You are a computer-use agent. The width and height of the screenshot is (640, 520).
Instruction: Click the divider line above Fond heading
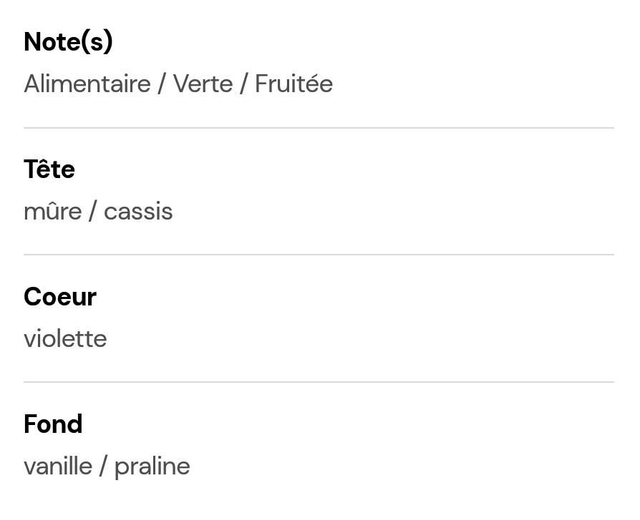click(x=319, y=382)
